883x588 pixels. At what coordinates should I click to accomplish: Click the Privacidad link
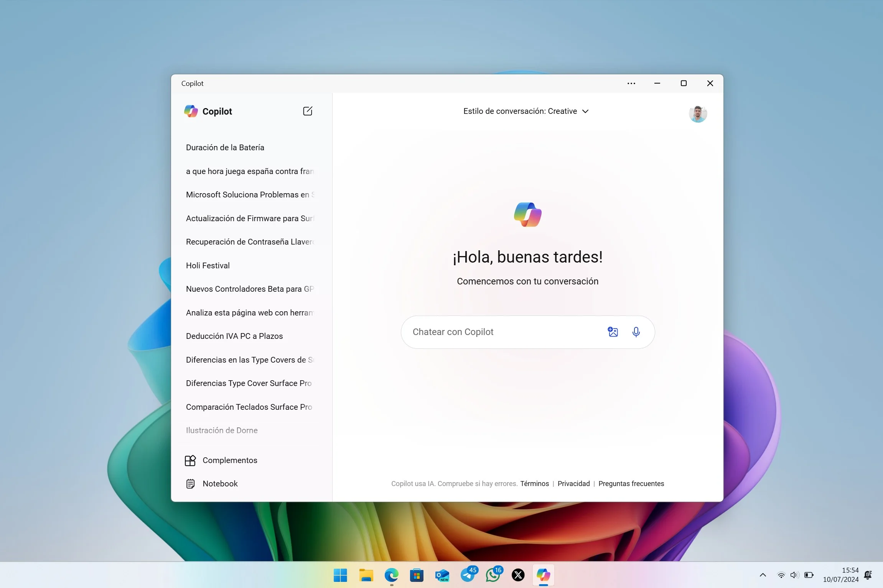click(x=573, y=483)
